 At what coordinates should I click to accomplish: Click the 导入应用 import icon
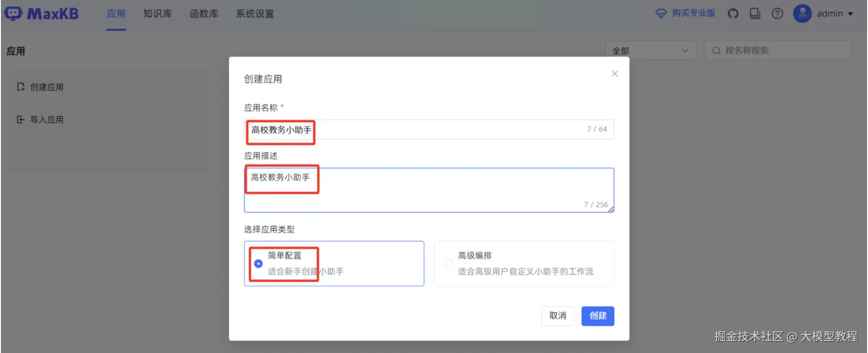pos(20,120)
